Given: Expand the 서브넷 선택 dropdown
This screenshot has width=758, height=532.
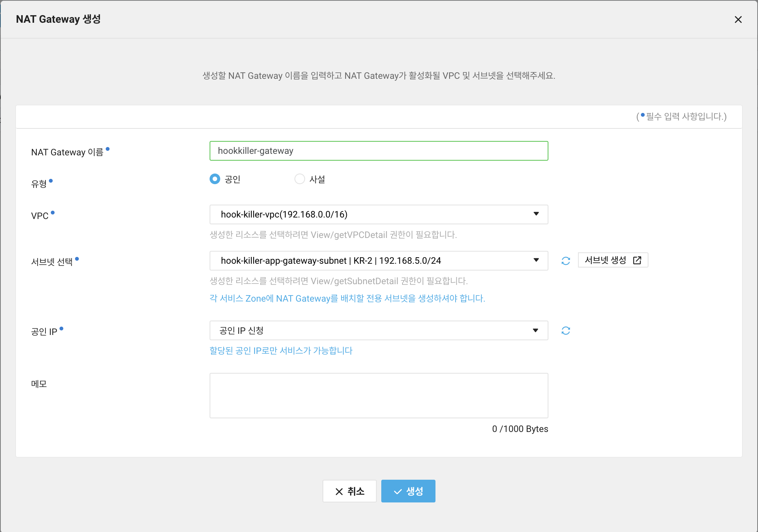Looking at the screenshot, I should tap(378, 261).
